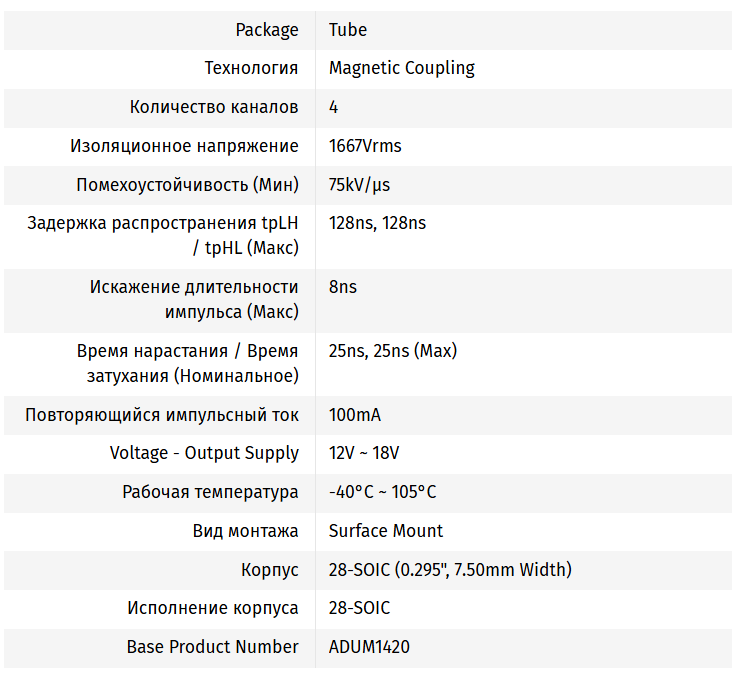The image size is (732, 676).
Task: Click the 'Surface Mount' mounting value
Action: pyautogui.click(x=386, y=531)
